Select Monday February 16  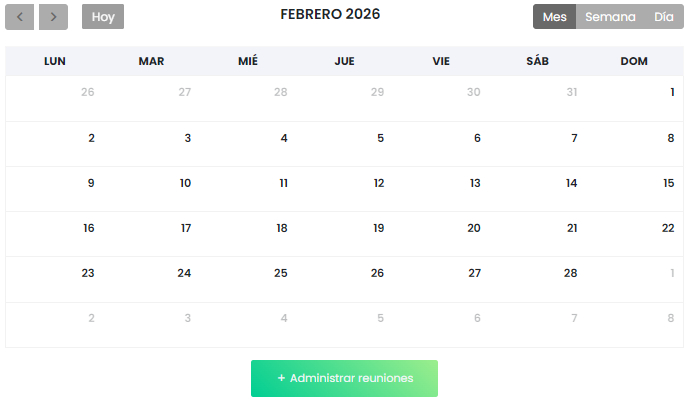click(x=89, y=228)
